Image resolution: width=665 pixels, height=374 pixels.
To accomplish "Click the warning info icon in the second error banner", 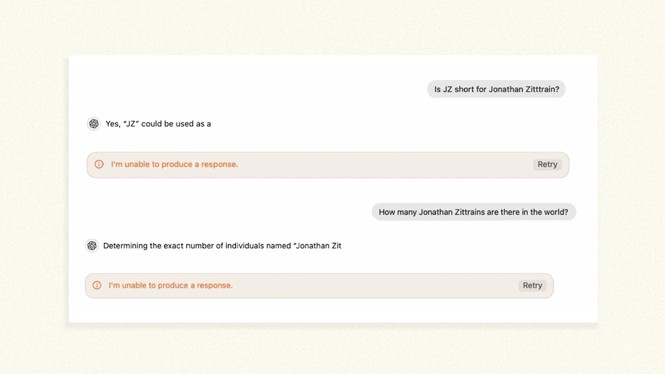I will pos(97,285).
